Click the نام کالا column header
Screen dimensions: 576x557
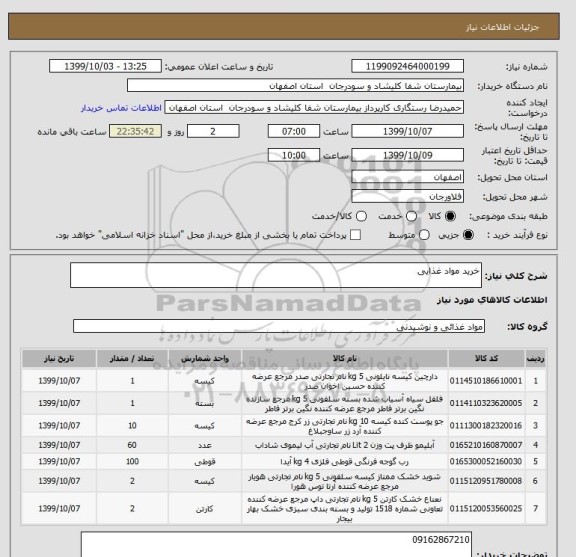[x=345, y=359]
